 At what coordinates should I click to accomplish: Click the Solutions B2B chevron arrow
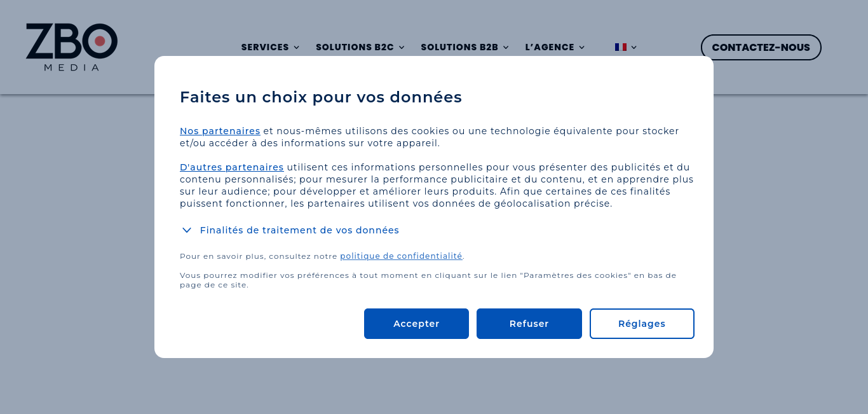506,48
